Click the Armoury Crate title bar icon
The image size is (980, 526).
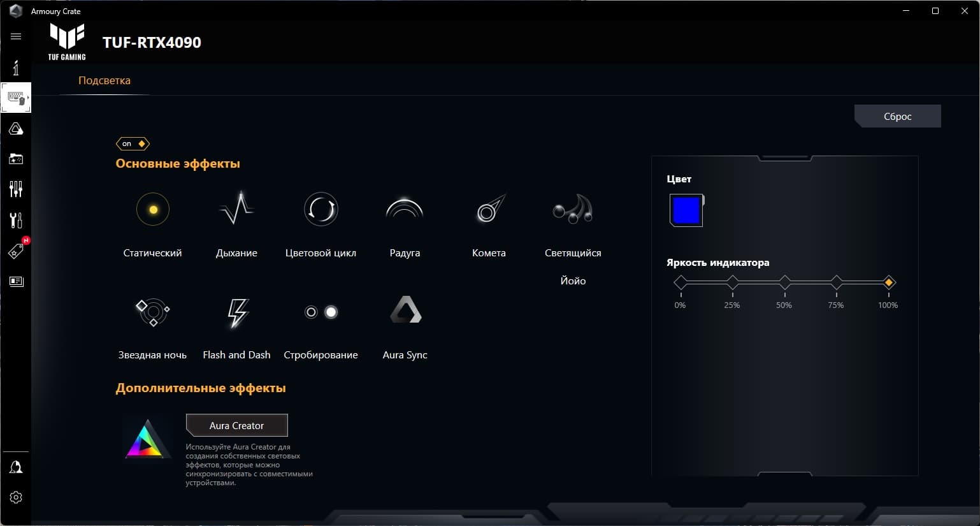pos(16,11)
